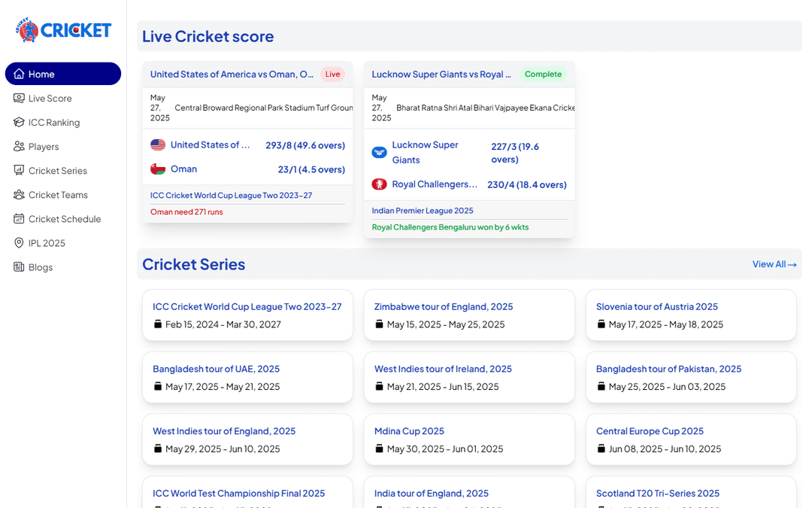Click the Complete status badge

click(x=543, y=74)
